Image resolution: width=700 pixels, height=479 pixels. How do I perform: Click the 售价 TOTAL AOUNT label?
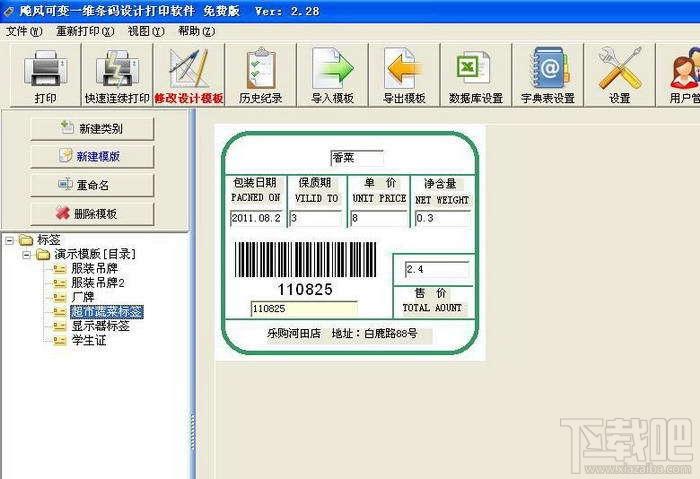click(432, 300)
